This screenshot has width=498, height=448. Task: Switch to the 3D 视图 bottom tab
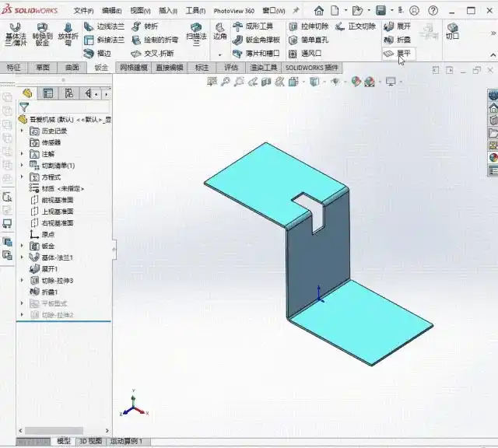click(x=90, y=441)
